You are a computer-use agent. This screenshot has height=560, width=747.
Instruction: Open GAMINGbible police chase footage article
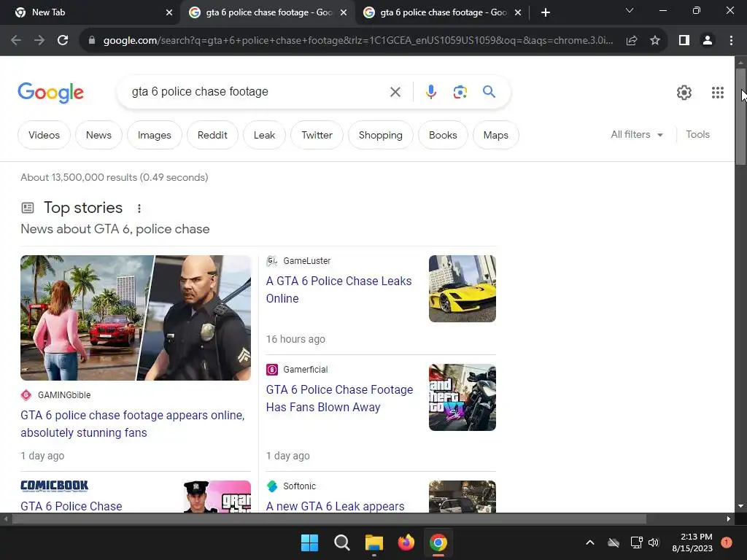click(133, 424)
